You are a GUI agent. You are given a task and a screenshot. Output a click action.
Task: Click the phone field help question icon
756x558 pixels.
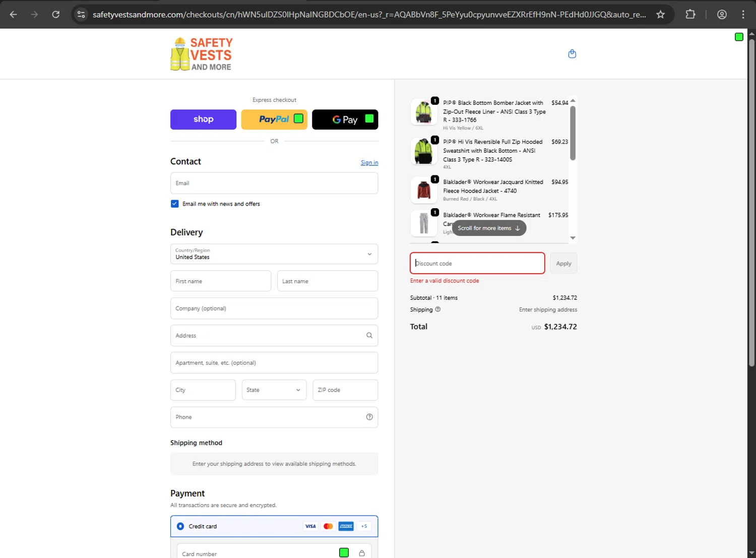tap(369, 417)
